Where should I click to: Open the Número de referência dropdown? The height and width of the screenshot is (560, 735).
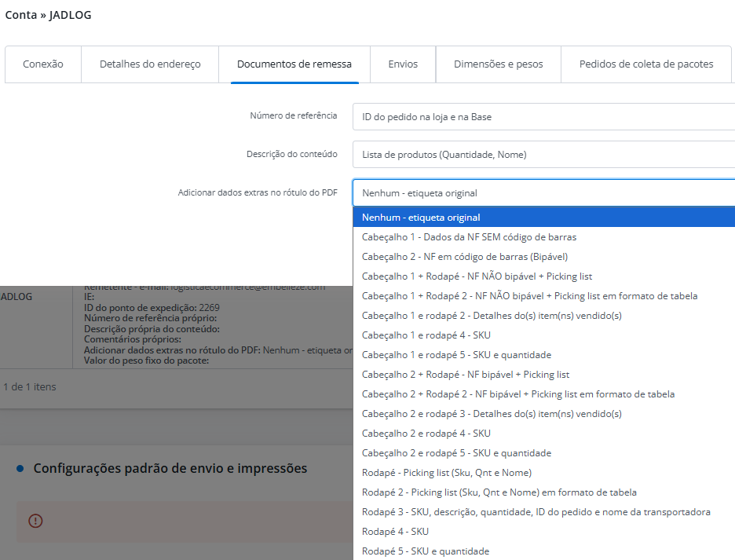[x=543, y=117]
